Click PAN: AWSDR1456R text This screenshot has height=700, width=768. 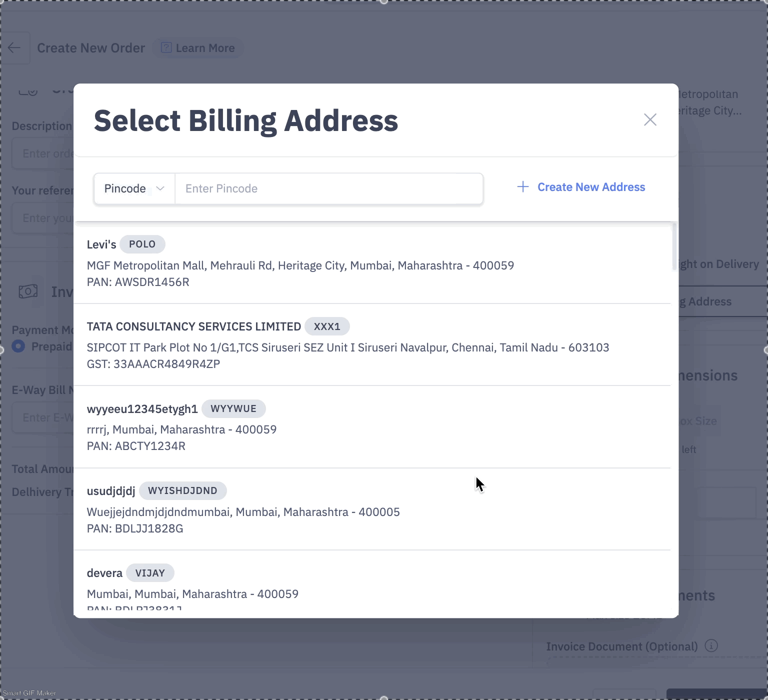click(x=138, y=282)
